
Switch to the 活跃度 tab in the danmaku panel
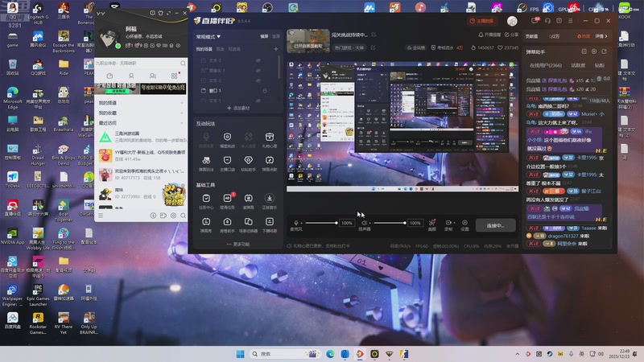[578, 65]
